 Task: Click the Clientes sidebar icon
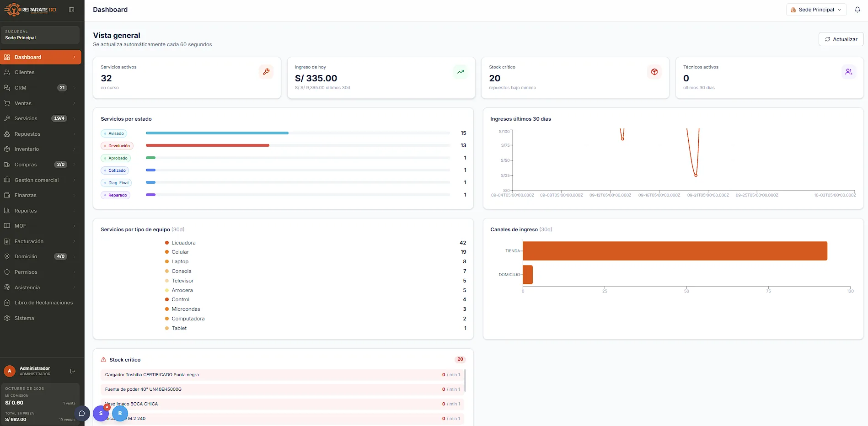[7, 72]
